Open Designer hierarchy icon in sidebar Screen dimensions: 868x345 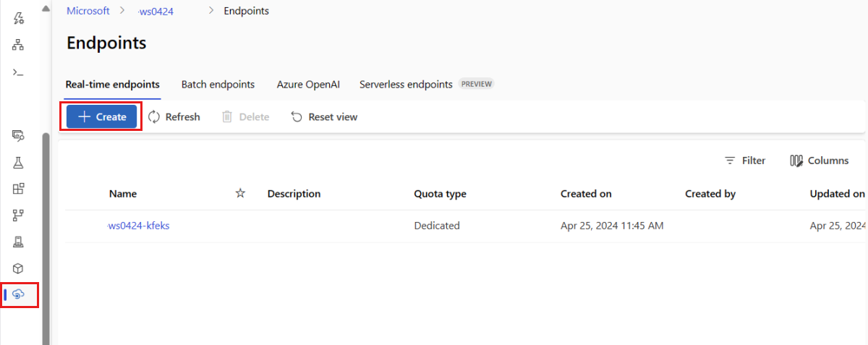pyautogui.click(x=19, y=45)
